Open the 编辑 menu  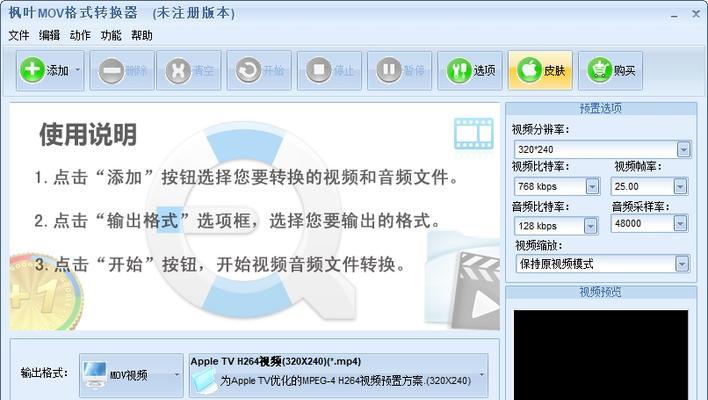(x=49, y=35)
